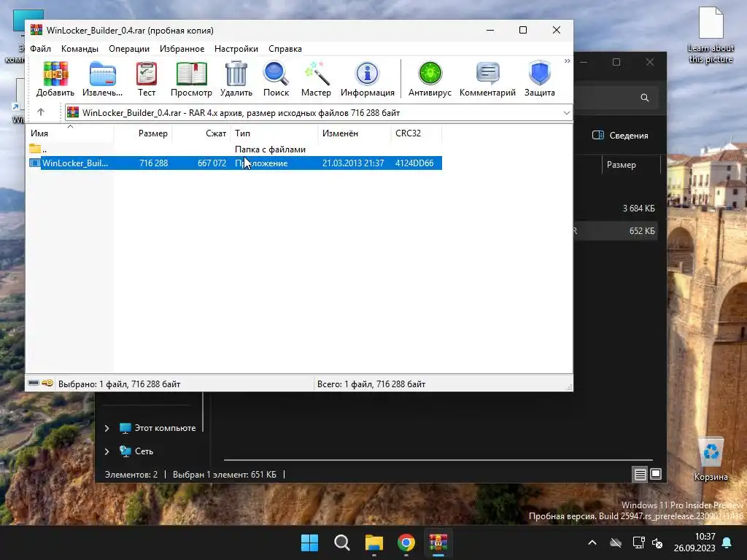Image resolution: width=747 pixels, height=560 pixels.
Task: Show archive Информация (Info)
Action: (368, 79)
